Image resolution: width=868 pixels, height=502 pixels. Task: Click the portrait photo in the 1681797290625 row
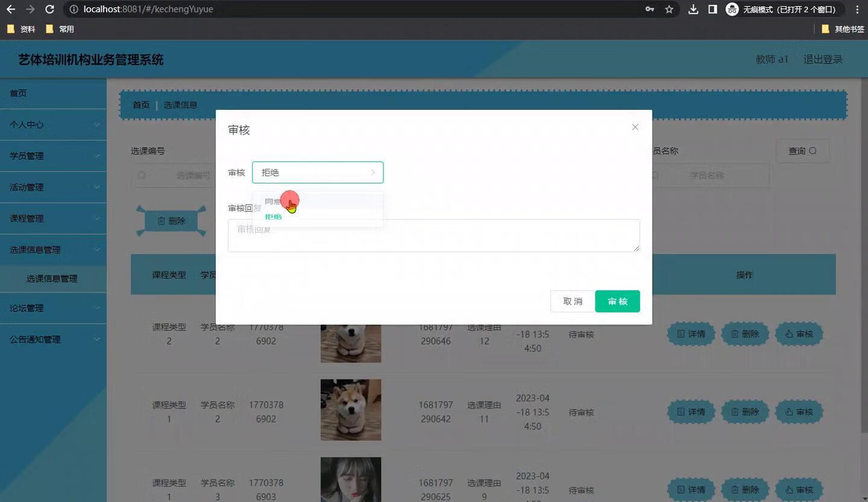click(x=351, y=480)
